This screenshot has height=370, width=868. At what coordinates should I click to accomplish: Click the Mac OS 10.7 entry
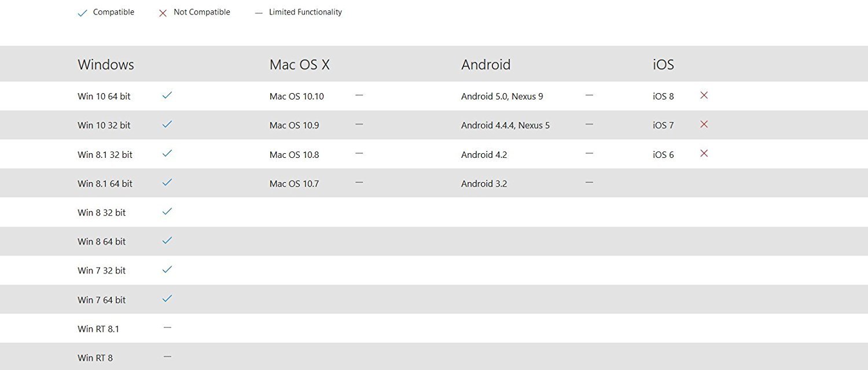coord(294,184)
